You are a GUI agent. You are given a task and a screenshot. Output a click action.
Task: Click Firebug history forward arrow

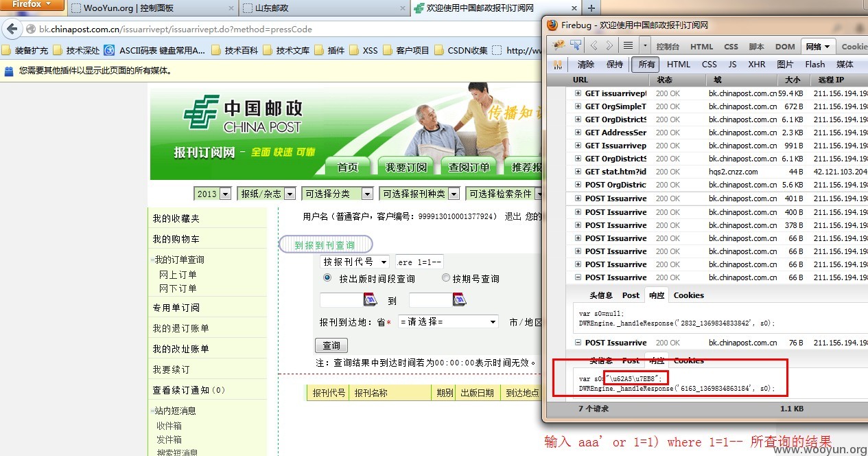click(x=609, y=46)
